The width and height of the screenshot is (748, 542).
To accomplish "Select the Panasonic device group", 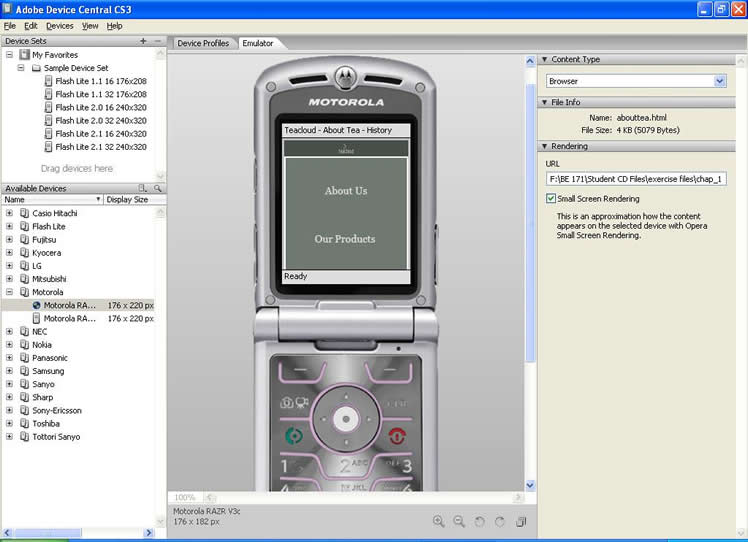I will tap(50, 358).
